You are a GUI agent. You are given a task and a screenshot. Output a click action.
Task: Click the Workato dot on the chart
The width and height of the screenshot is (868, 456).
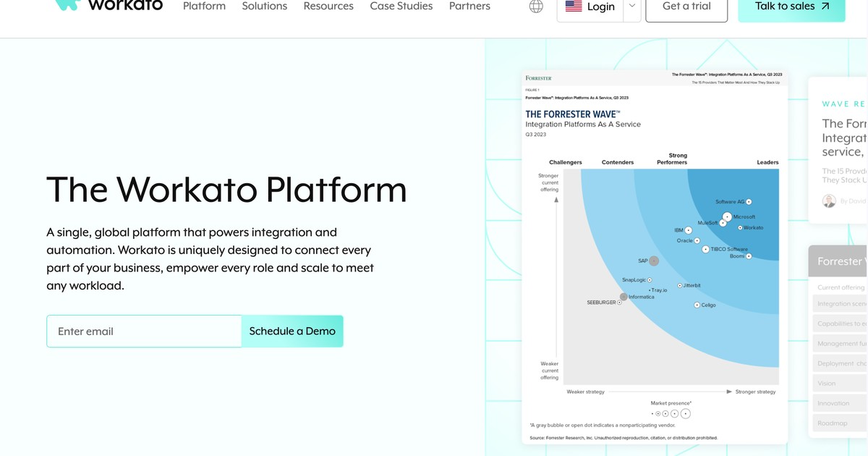click(740, 228)
